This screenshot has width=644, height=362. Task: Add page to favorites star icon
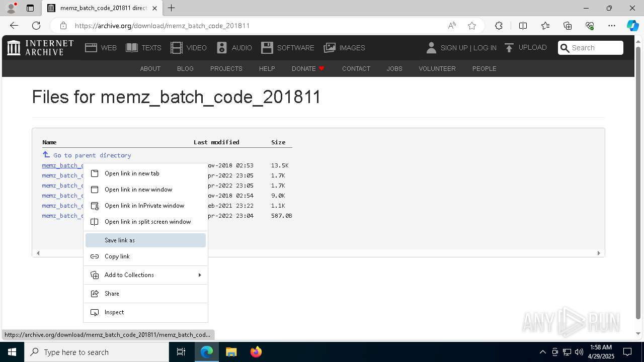[x=472, y=26]
